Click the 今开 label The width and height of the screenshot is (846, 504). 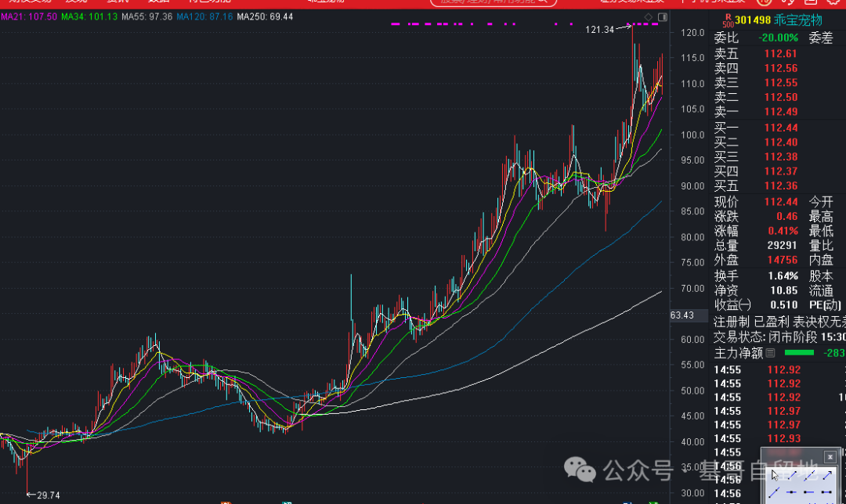coord(821,202)
